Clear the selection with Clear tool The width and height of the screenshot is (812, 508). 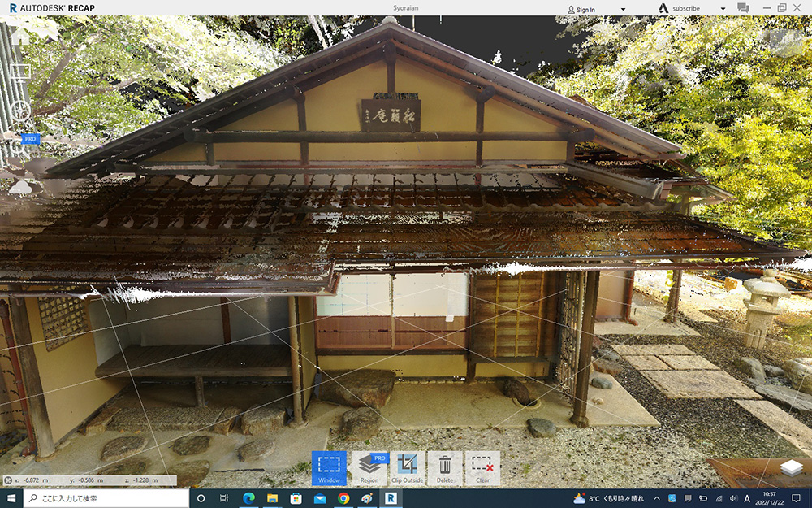[x=482, y=468]
